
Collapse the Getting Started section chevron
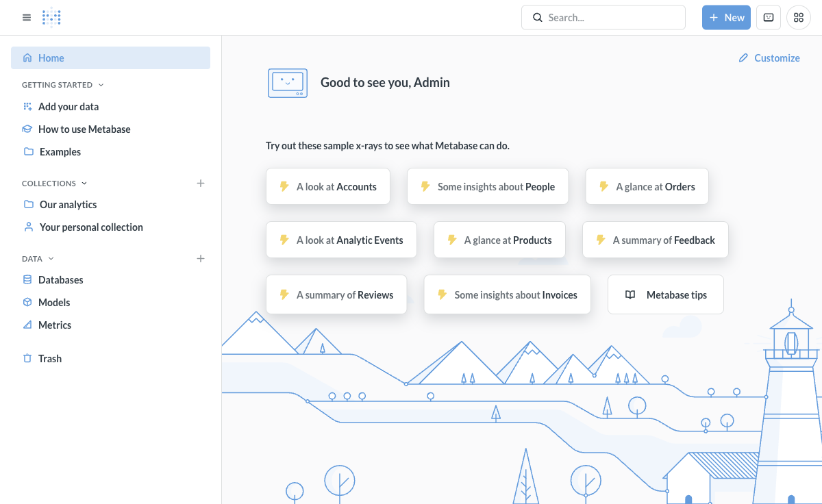101,85
